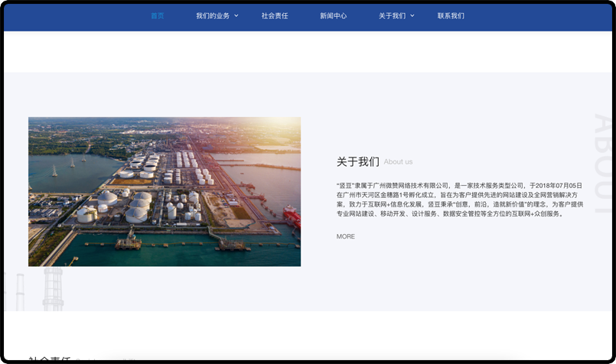Expand the chevron next to 关于我们 in the navigation bar
The image size is (616, 364).
tap(412, 16)
